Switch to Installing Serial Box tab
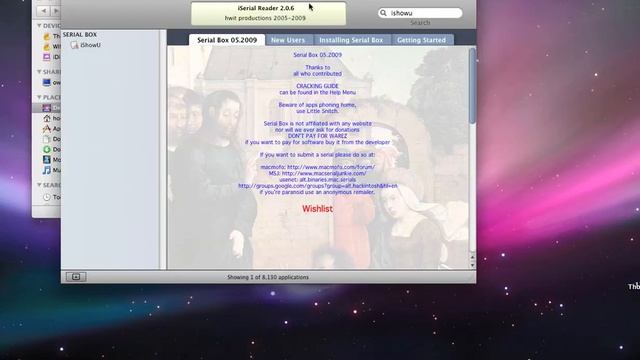This screenshot has height=360, width=640. (x=351, y=40)
